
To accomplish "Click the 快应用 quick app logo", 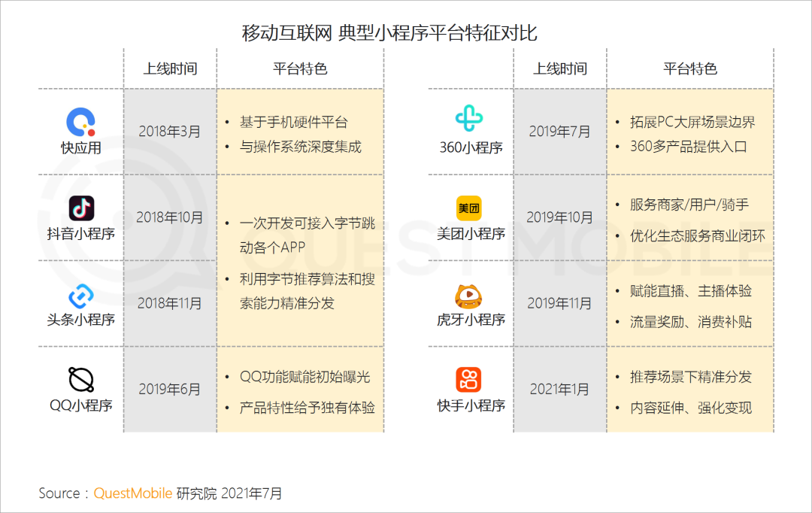I will (x=80, y=122).
